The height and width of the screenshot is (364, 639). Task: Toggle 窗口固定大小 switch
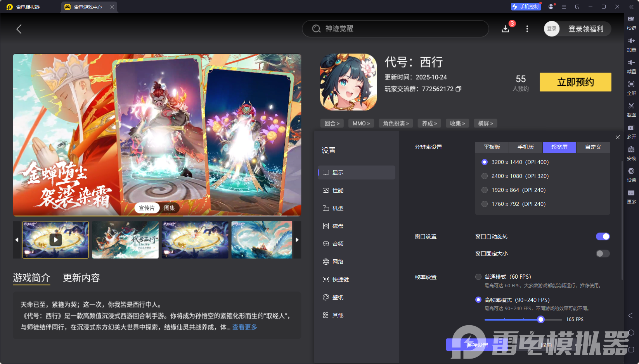(x=603, y=254)
